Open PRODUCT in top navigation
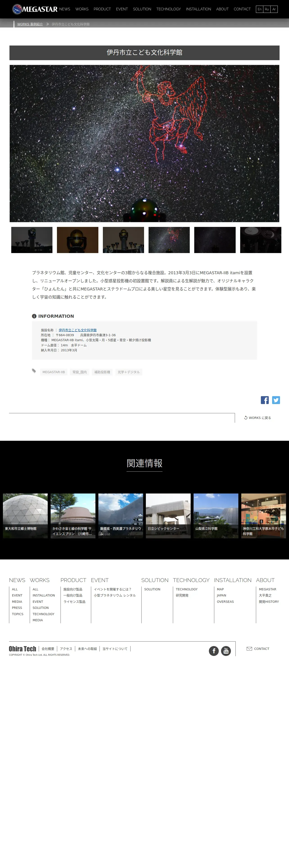289x868 pixels. [x=102, y=9]
